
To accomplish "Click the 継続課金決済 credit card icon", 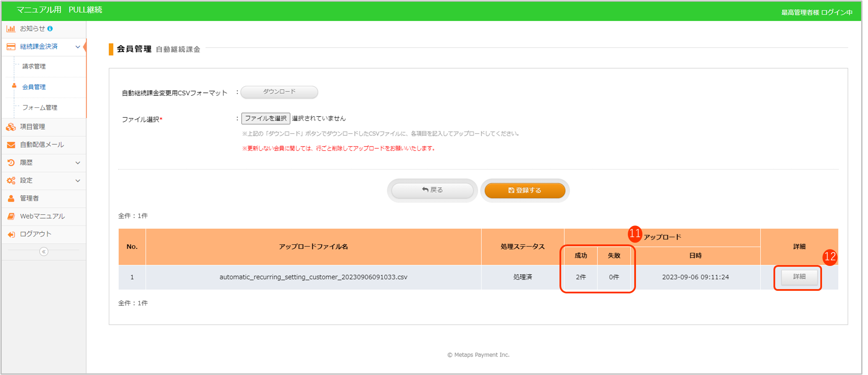I will (x=11, y=47).
